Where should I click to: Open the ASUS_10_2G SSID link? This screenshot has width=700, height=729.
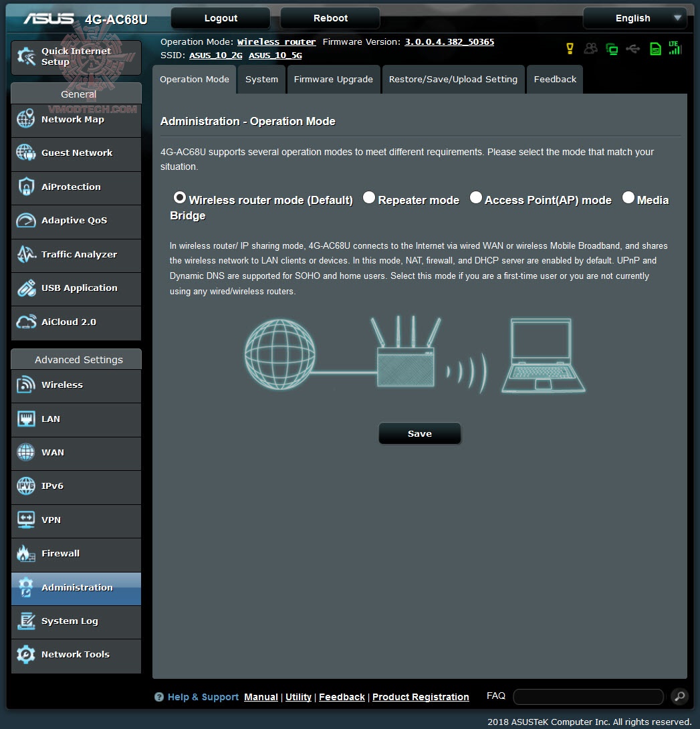click(216, 56)
